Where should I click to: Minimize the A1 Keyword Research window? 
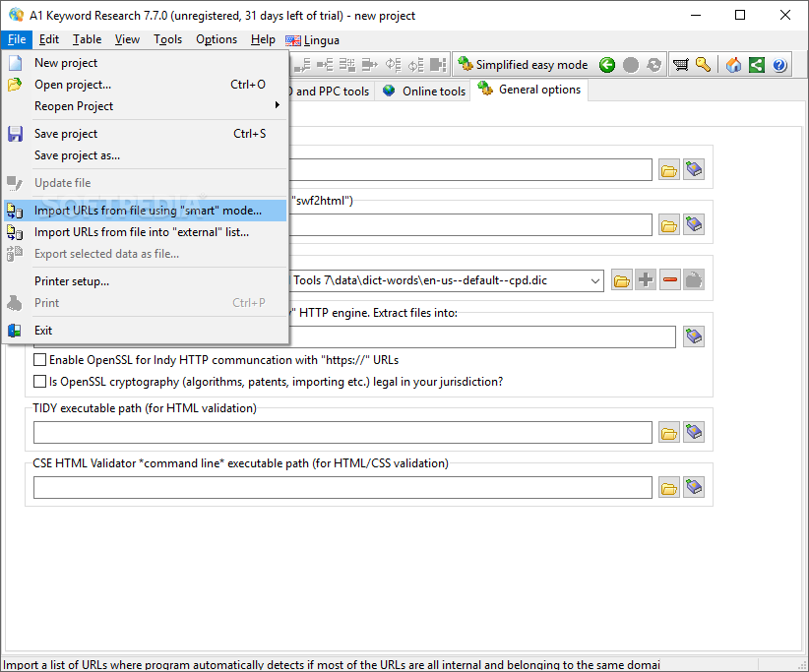click(x=696, y=15)
